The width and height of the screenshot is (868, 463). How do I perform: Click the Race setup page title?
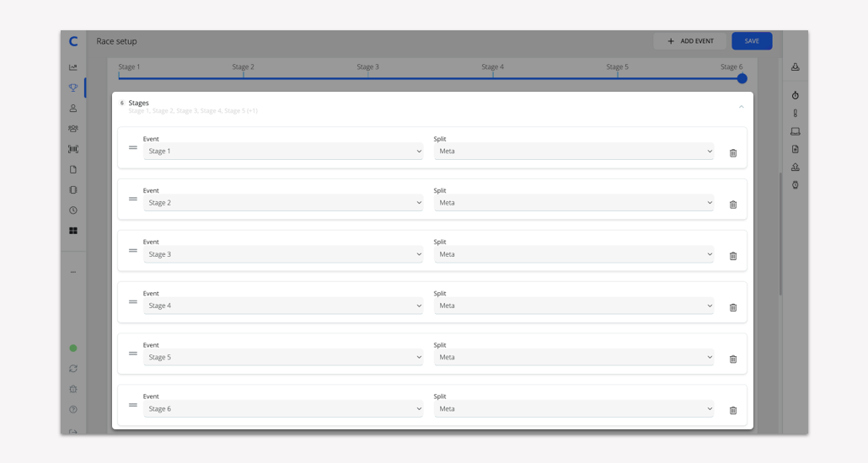click(116, 41)
